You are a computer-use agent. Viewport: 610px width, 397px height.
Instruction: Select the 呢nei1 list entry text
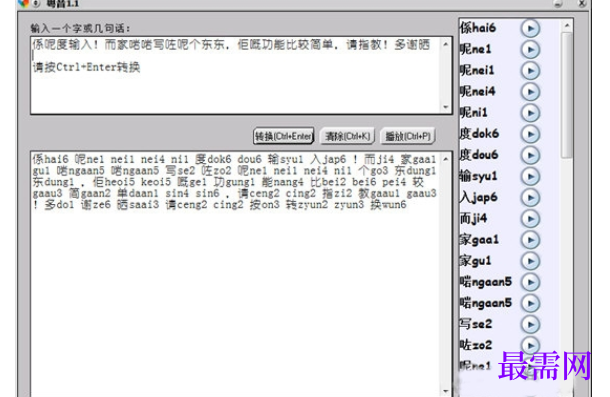tap(477, 70)
